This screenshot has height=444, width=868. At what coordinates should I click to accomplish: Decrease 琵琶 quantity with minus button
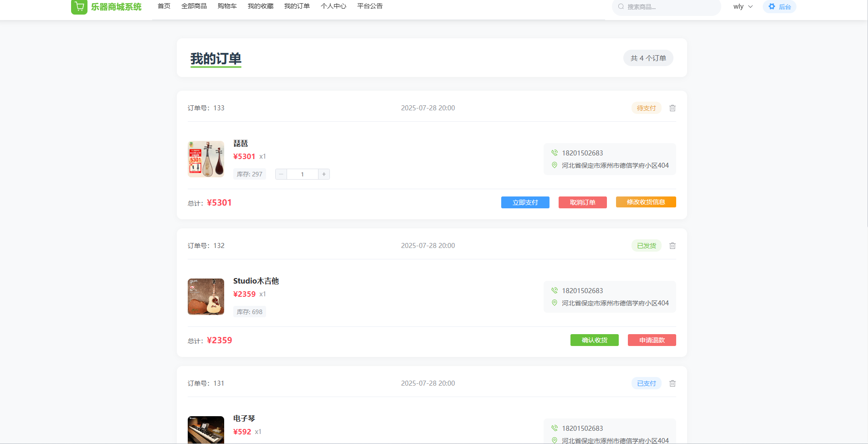[x=281, y=174]
